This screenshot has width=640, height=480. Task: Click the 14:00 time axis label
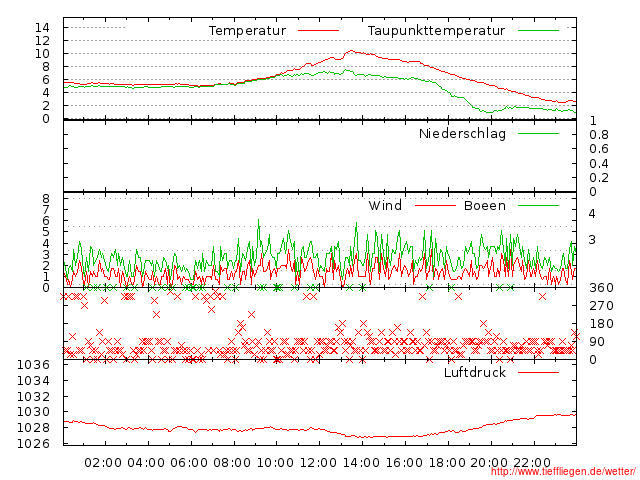point(361,463)
